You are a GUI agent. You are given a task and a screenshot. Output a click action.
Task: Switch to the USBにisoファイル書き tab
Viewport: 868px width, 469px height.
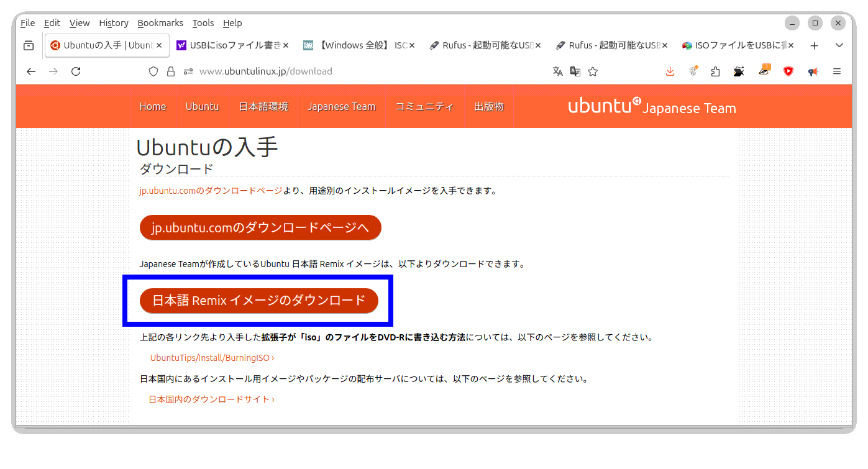[x=232, y=45]
